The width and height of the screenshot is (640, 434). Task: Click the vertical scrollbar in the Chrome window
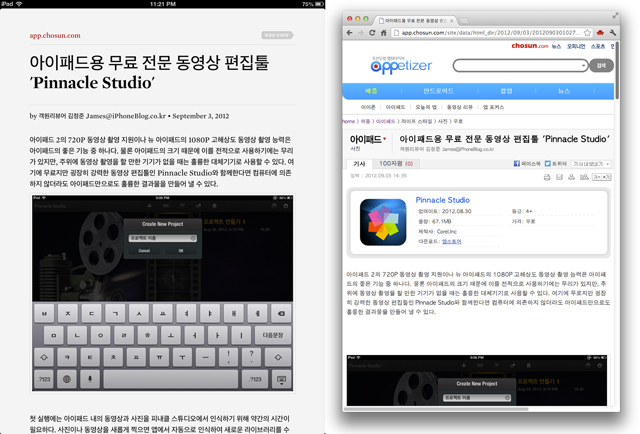(617, 70)
